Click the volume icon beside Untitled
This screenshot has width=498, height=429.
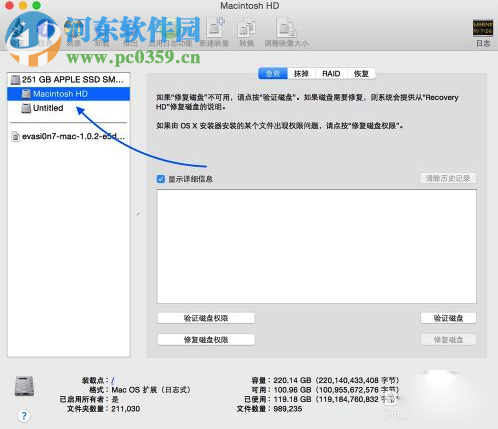tap(26, 108)
